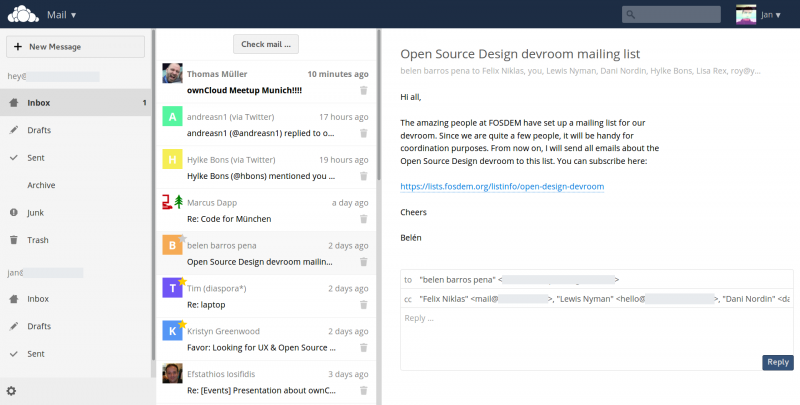
Task: Open the Re: laptop email from Tim
Action: (x=266, y=296)
